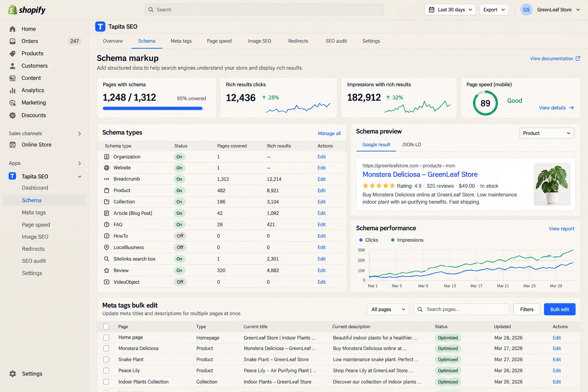Click the Content icon in sidebar
The image size is (588, 392).
coord(12,78)
